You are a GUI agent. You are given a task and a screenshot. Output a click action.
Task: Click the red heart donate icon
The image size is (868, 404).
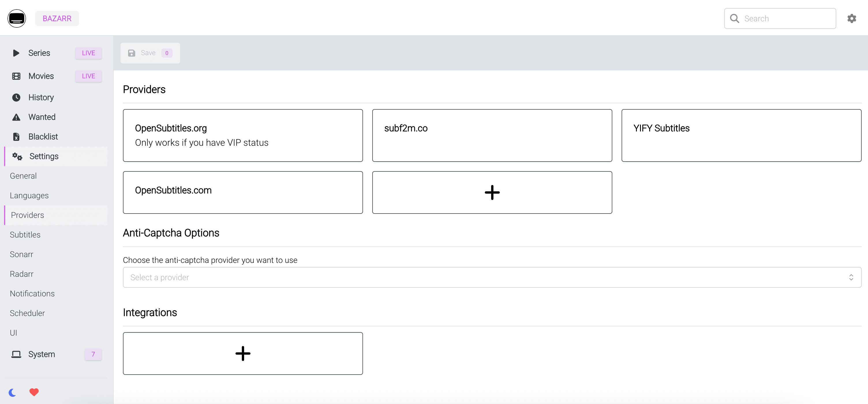(x=34, y=392)
